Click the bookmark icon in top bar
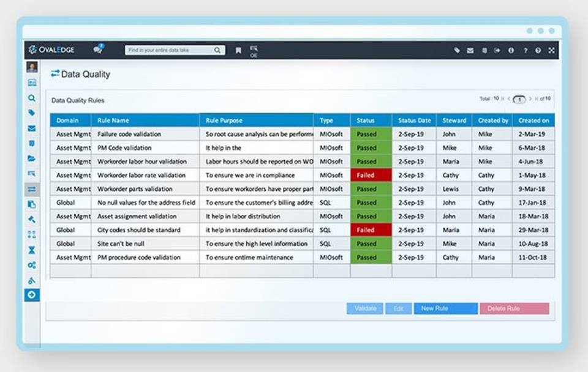This screenshot has height=372, width=588. coord(238,51)
